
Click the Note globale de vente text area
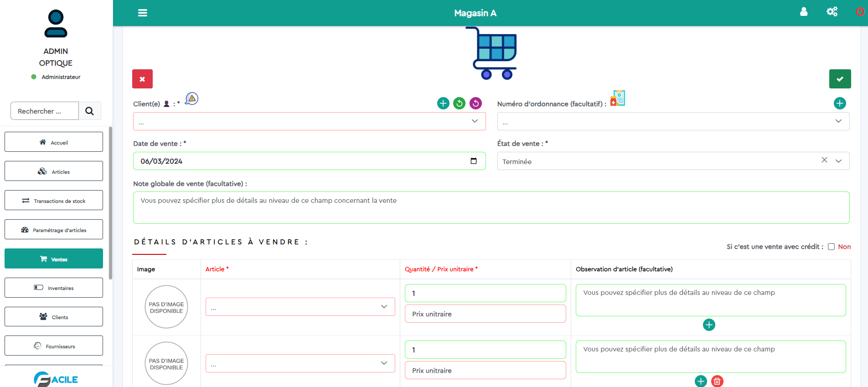(491, 208)
